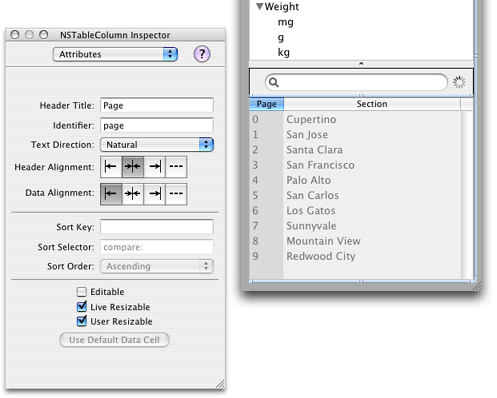This screenshot has width=497, height=398.
Task: Select the kg item under Weight
Action: tap(284, 52)
